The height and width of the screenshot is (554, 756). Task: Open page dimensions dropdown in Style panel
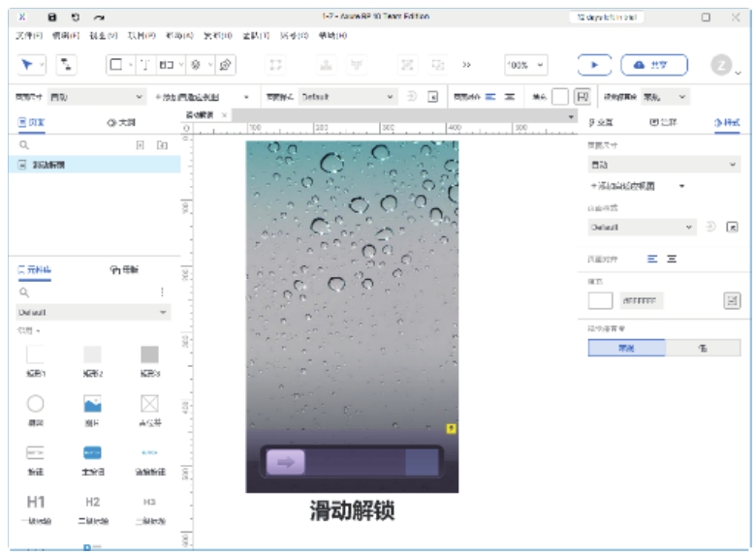pyautogui.click(x=663, y=166)
